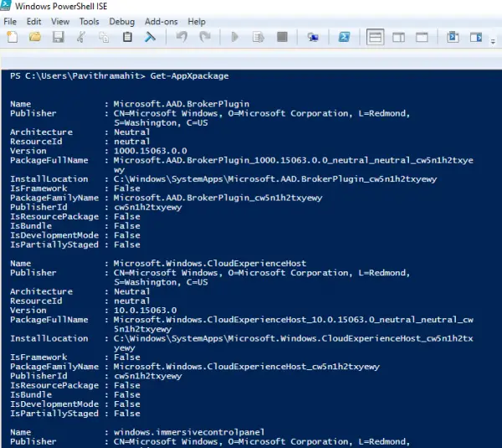Show script pane on top layout
The width and height of the screenshot is (502, 448).
375,37
